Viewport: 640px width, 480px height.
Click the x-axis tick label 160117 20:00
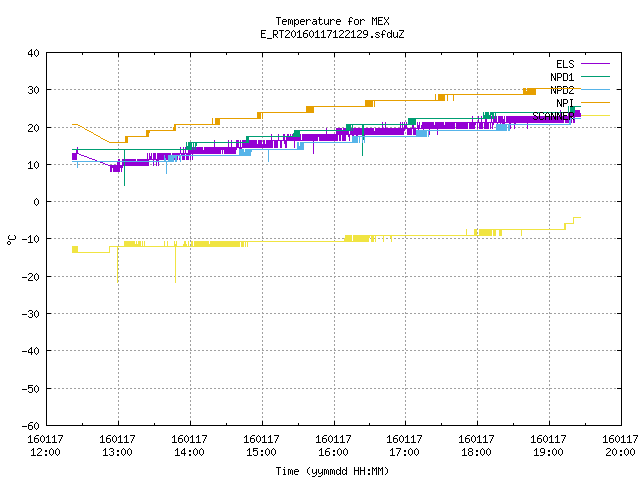pos(620,445)
